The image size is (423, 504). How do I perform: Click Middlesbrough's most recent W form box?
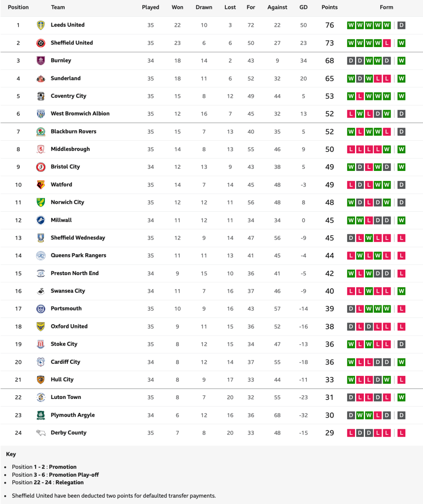point(401,149)
